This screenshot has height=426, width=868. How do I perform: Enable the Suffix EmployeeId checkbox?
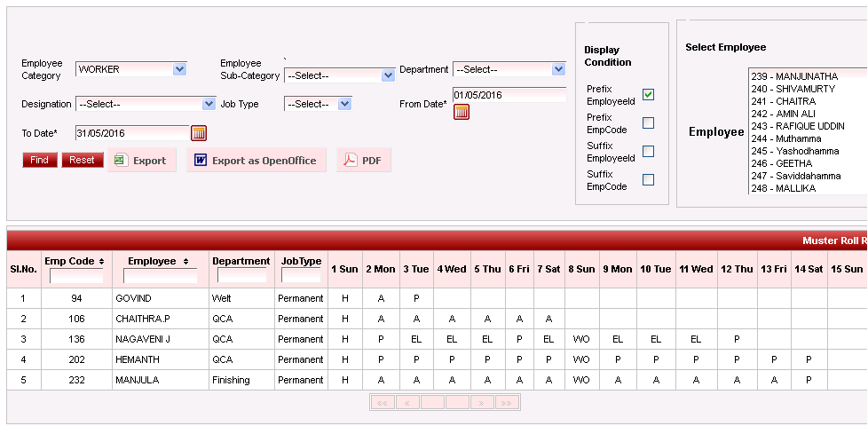pyautogui.click(x=648, y=152)
